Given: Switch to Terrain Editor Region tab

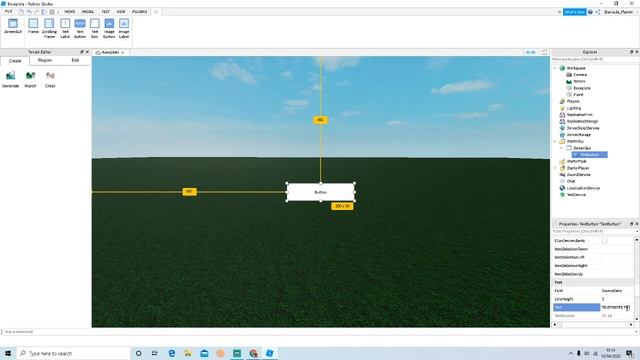Looking at the screenshot, I should click(x=45, y=60).
